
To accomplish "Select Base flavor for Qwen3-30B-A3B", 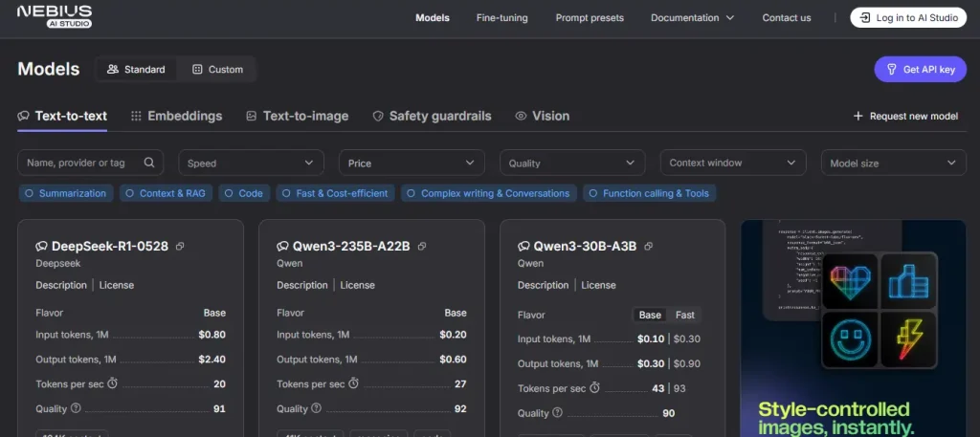I will (x=650, y=316).
